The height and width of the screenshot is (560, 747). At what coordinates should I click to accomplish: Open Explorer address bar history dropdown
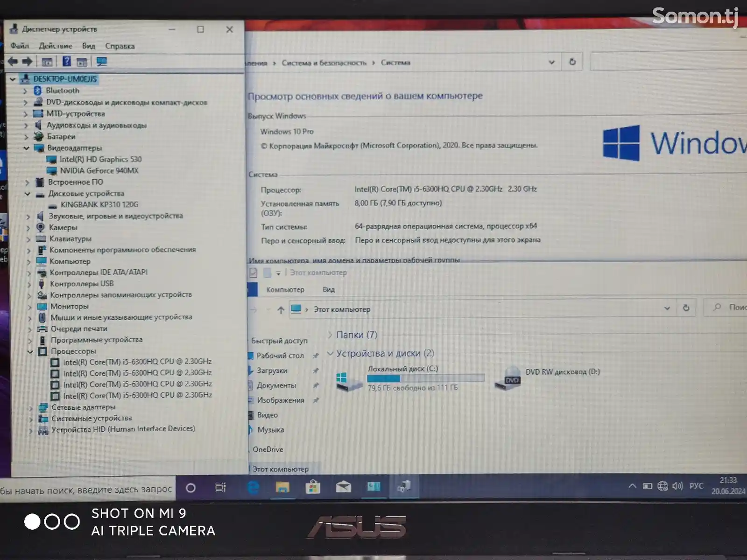click(x=667, y=308)
